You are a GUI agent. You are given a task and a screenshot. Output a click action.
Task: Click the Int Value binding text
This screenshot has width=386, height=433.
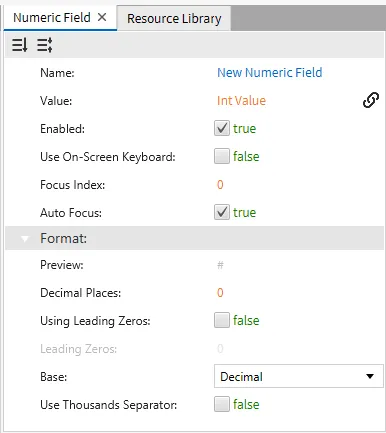point(241,100)
